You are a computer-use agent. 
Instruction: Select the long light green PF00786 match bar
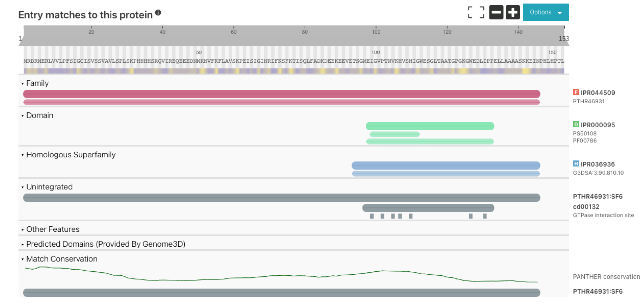point(430,141)
